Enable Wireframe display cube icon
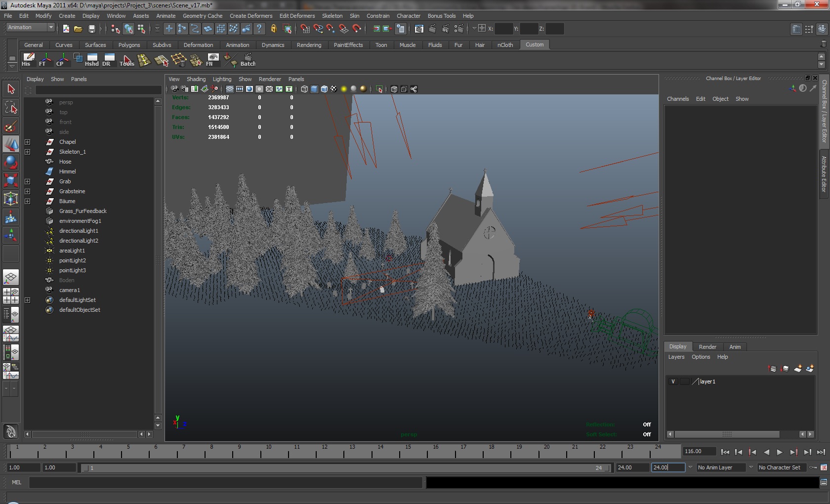The height and width of the screenshot is (504, 830). pos(304,89)
